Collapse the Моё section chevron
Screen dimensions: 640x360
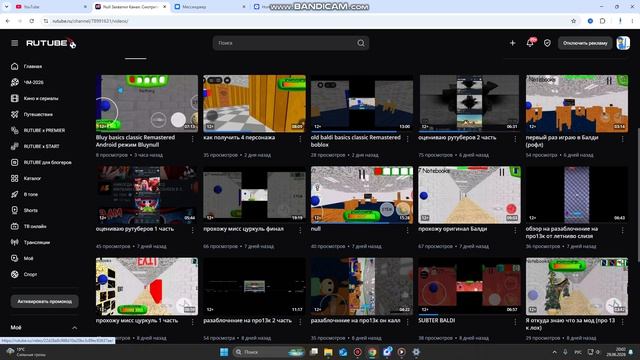tap(74, 328)
